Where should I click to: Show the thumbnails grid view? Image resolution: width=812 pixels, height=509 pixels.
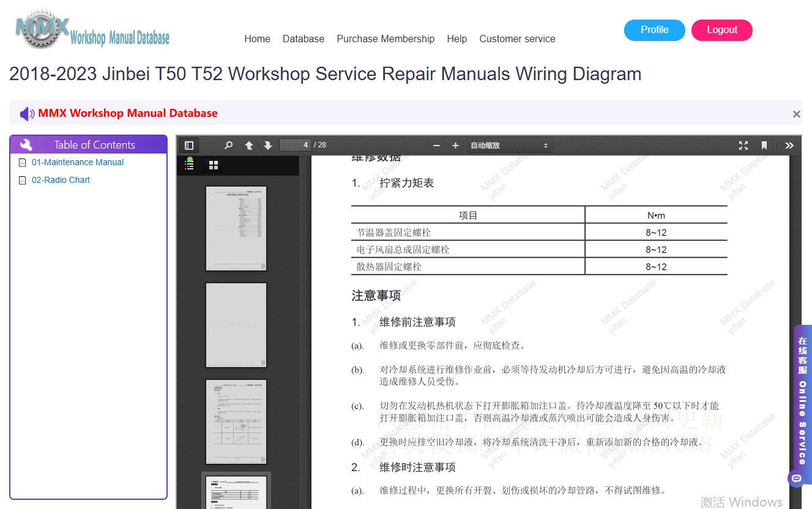(x=214, y=165)
